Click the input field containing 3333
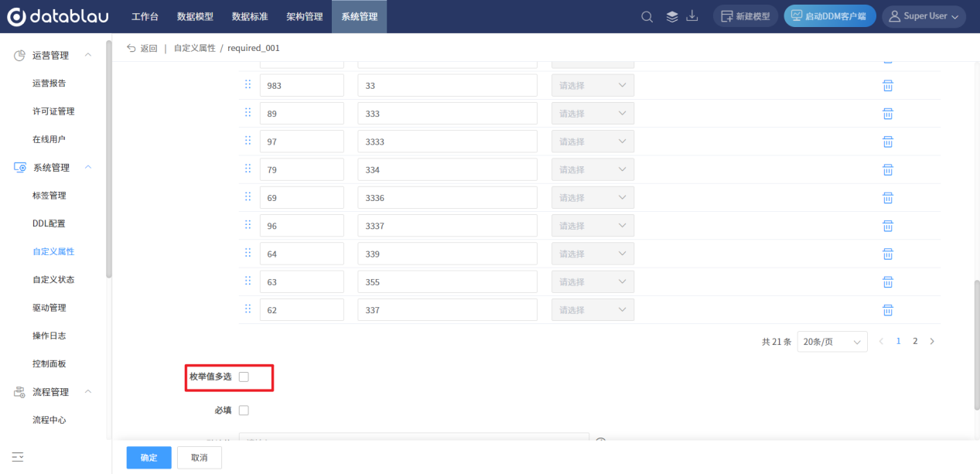The width and height of the screenshot is (980, 474). pos(447,142)
